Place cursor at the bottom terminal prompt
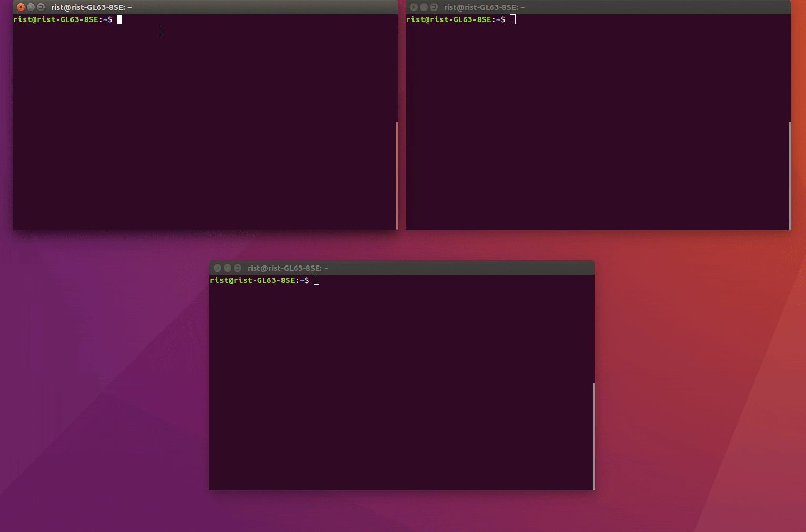 (316, 280)
